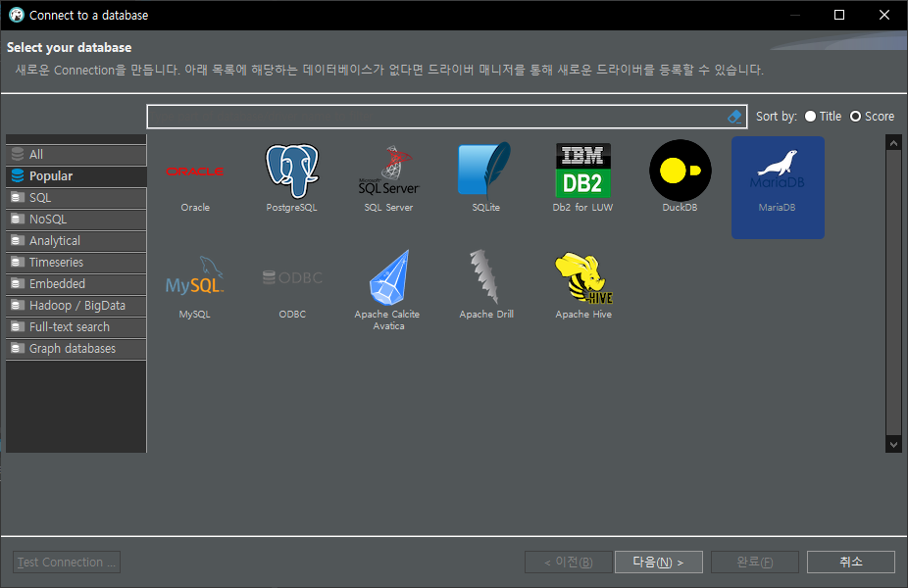
Task: Click the < 이전(B) back button
Action: (568, 562)
